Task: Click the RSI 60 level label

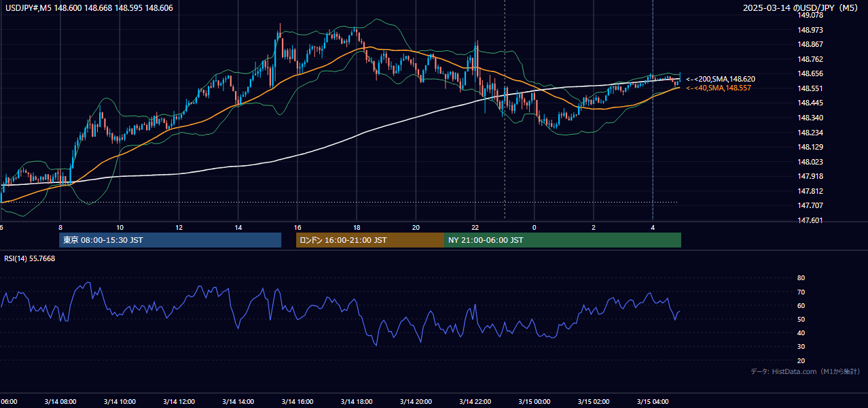Action: 801,305
